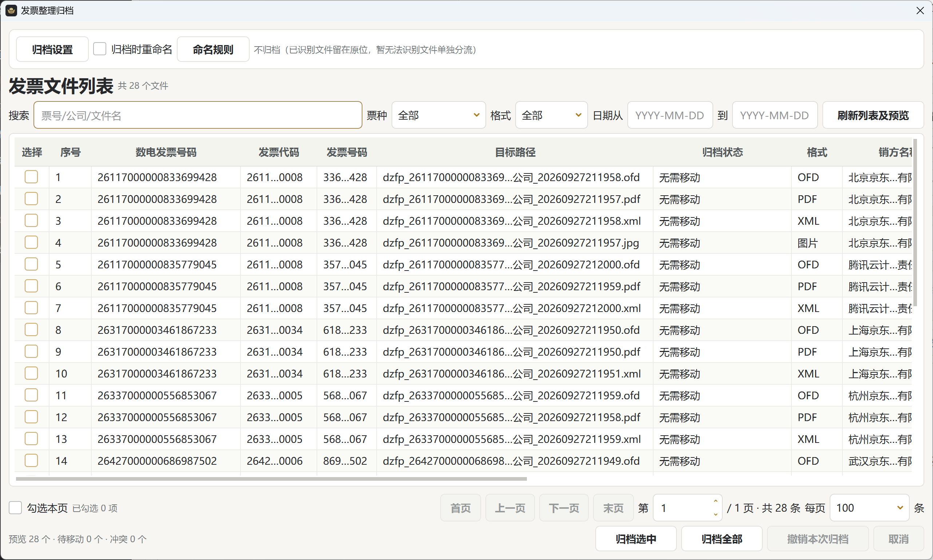Click the 到 end date field
The width and height of the screenshot is (933, 560).
775,115
